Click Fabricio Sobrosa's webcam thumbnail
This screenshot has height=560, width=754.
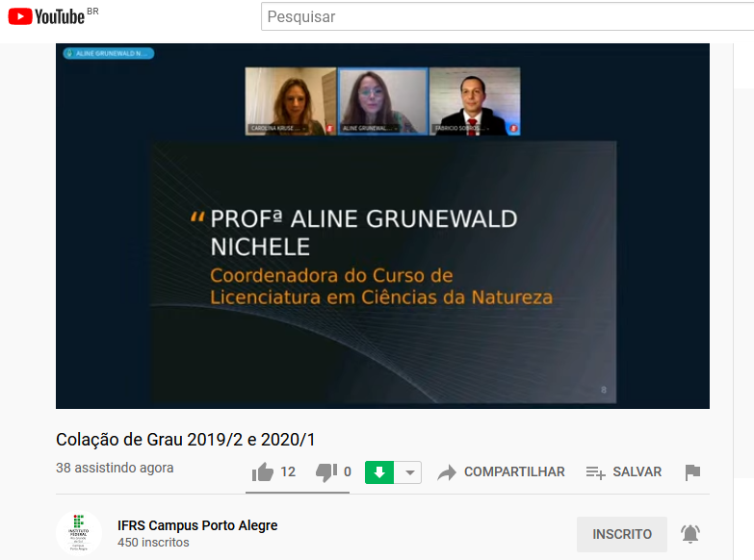coord(475,100)
